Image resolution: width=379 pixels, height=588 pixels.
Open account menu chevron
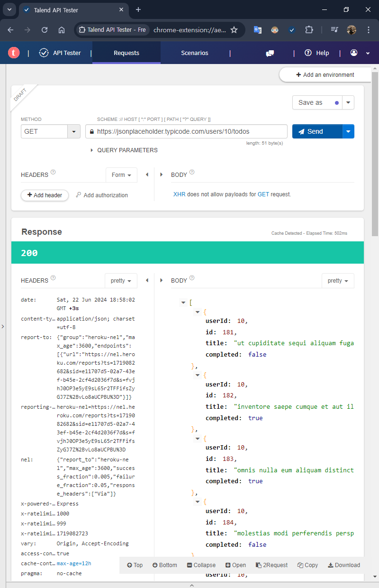click(x=368, y=53)
